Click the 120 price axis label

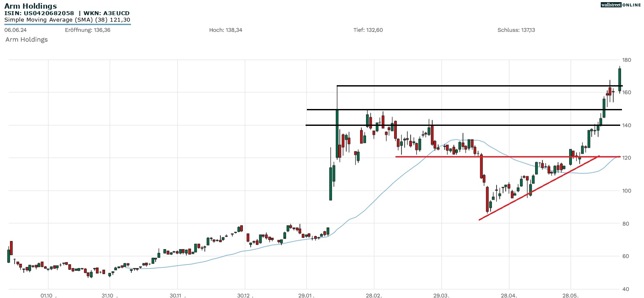pyautogui.click(x=627, y=158)
